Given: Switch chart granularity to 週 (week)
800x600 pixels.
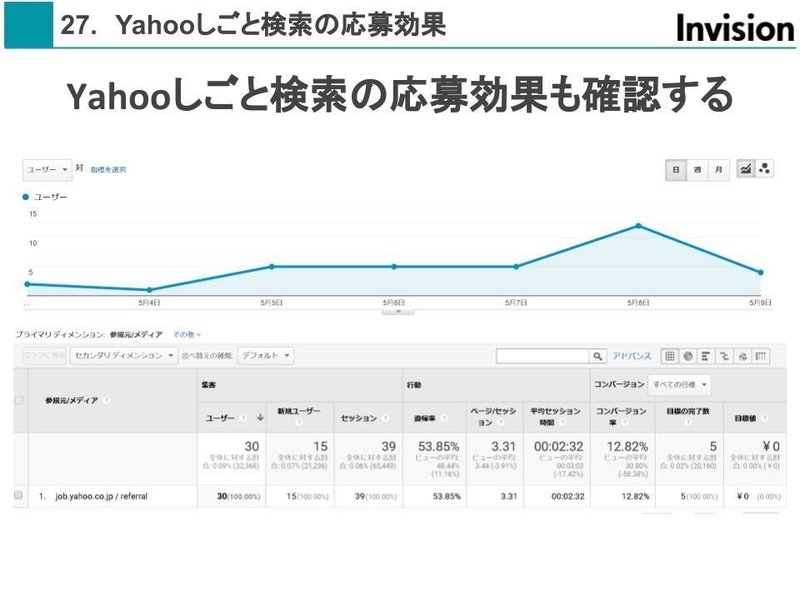Looking at the screenshot, I should click(x=697, y=170).
